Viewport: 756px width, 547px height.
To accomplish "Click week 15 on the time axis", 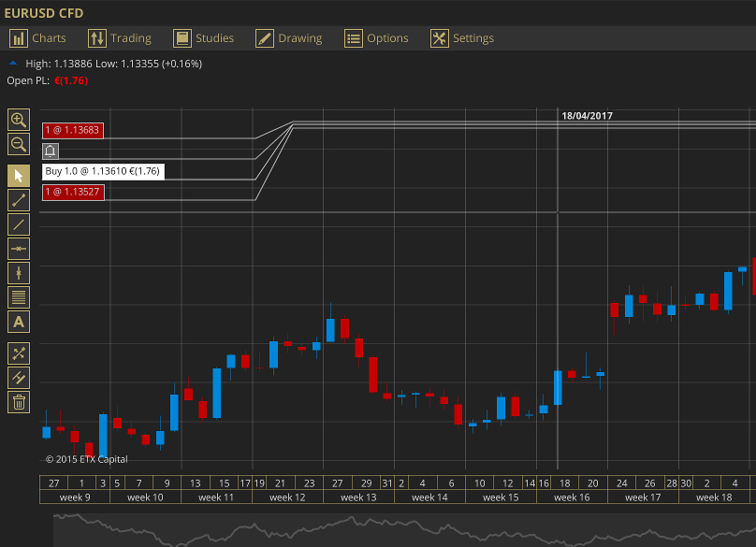I will point(501,497).
